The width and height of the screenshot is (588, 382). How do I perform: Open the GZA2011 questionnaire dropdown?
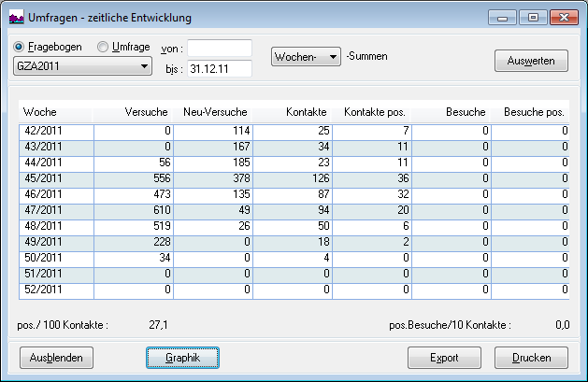coord(82,66)
